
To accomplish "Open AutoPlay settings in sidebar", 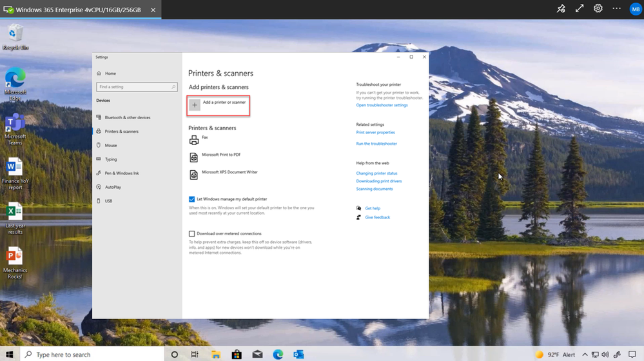I will pyautogui.click(x=109, y=188).
